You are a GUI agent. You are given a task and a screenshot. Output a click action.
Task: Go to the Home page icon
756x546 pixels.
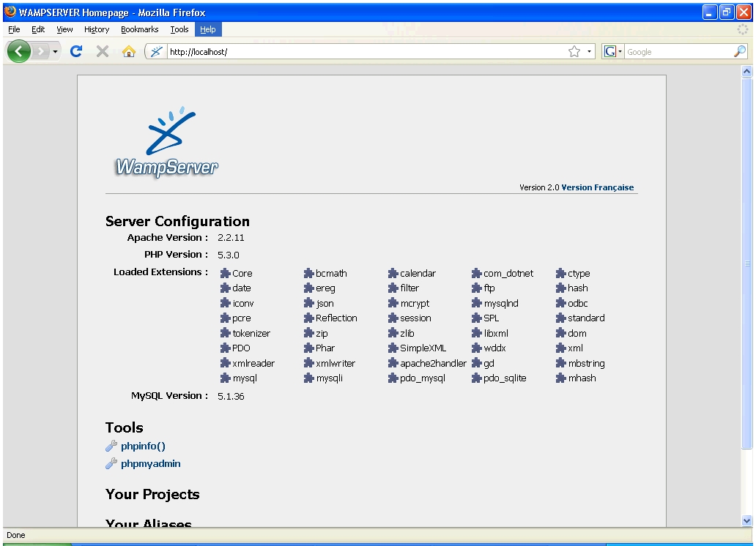[129, 51]
